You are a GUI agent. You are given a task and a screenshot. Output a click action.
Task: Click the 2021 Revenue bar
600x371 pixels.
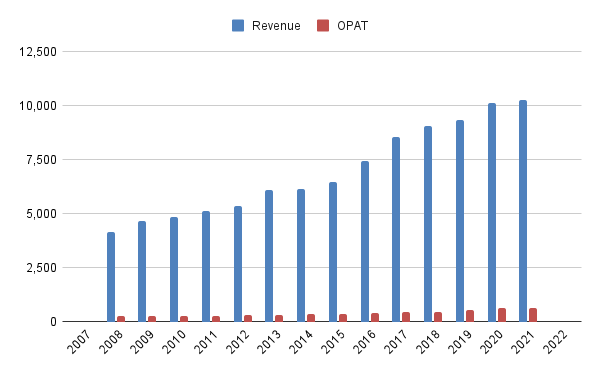point(523,211)
